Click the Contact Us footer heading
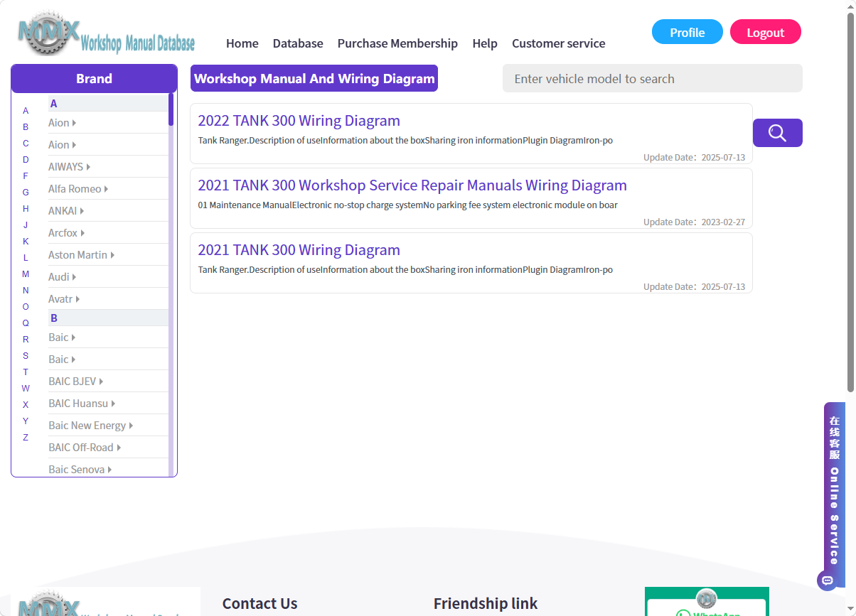 [x=260, y=604]
